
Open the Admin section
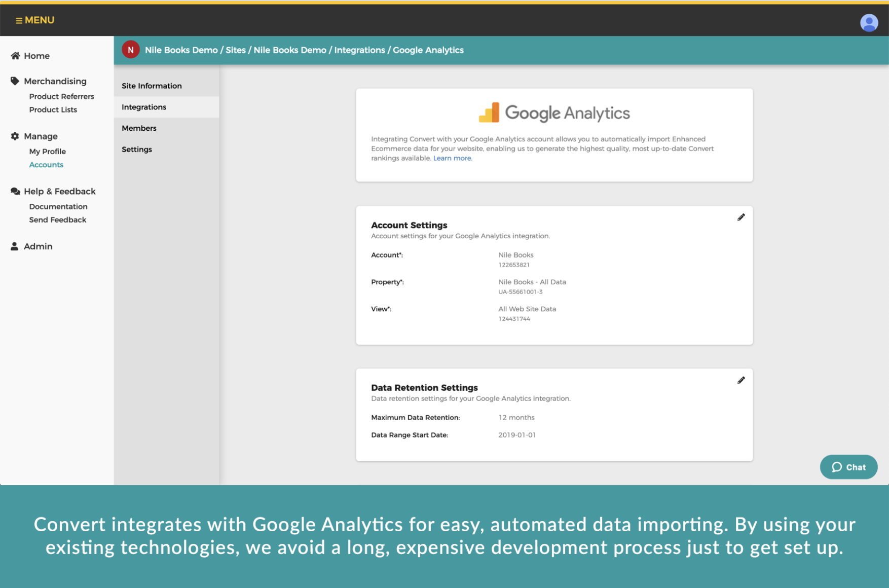tap(38, 246)
